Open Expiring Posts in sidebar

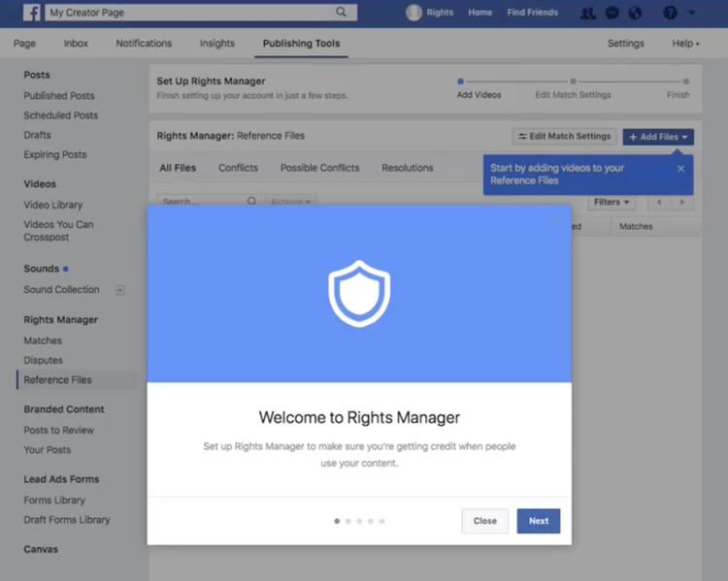pos(54,154)
